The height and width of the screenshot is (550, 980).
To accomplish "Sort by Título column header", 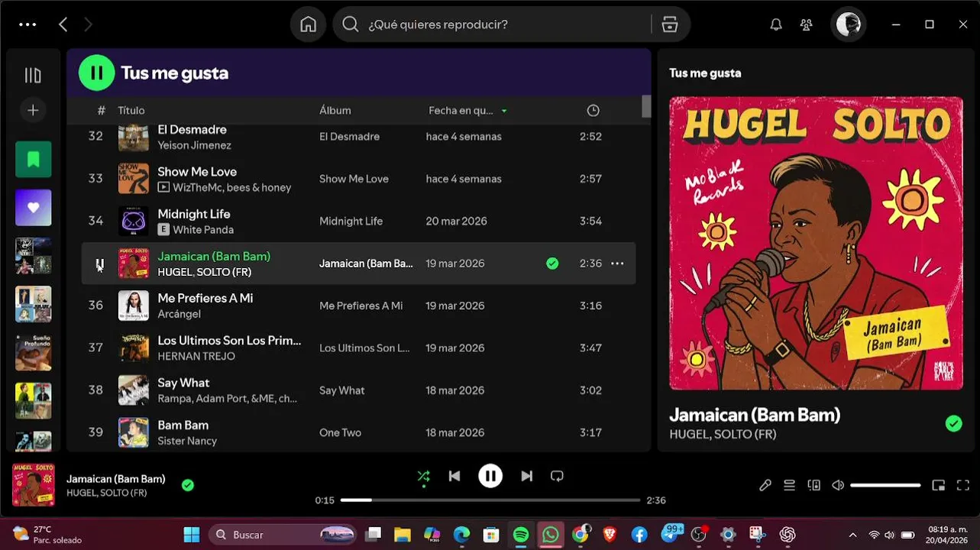I will (131, 111).
